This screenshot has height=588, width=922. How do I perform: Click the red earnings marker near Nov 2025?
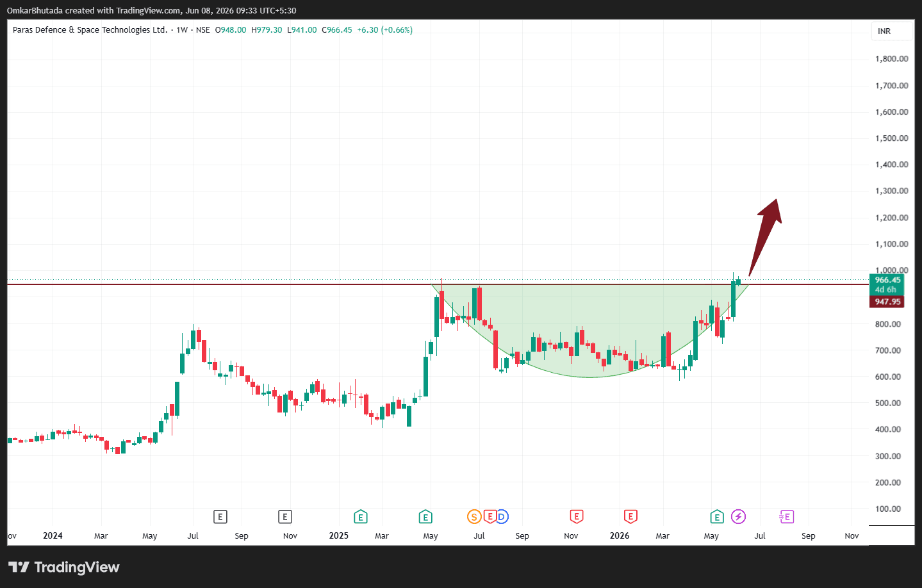coord(576,517)
